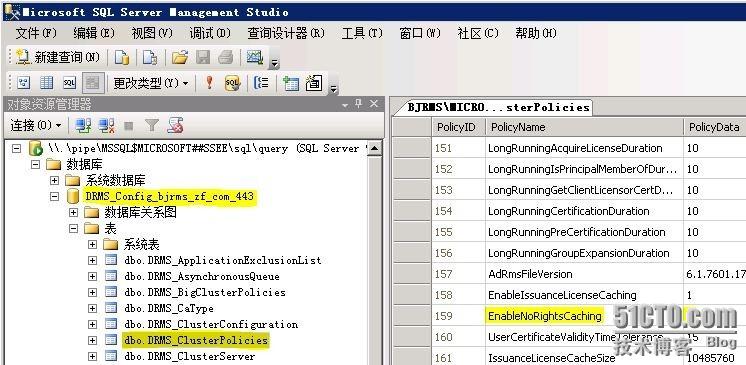This screenshot has width=746, height=365.
Task: Select the dbo.DRMS_BigClusterPolicies table
Action: [205, 292]
